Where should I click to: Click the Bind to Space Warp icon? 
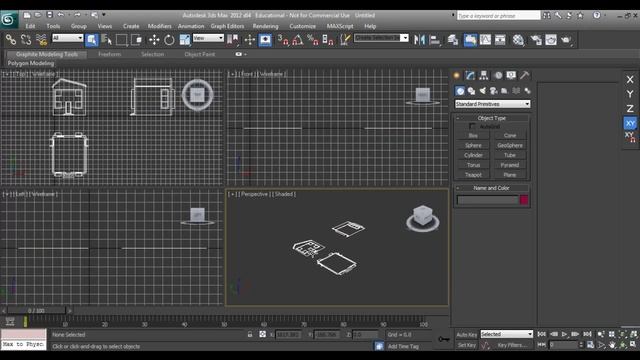tap(41, 40)
